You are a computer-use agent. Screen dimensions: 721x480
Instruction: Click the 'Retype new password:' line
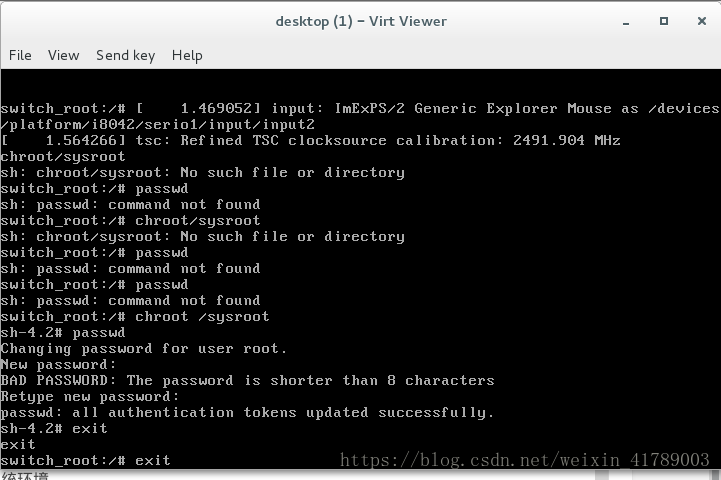(x=90, y=396)
